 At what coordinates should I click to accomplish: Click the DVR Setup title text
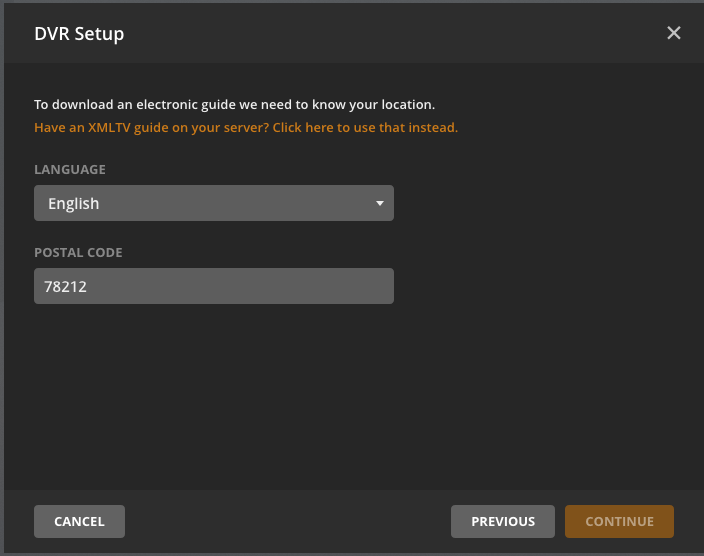(x=79, y=34)
